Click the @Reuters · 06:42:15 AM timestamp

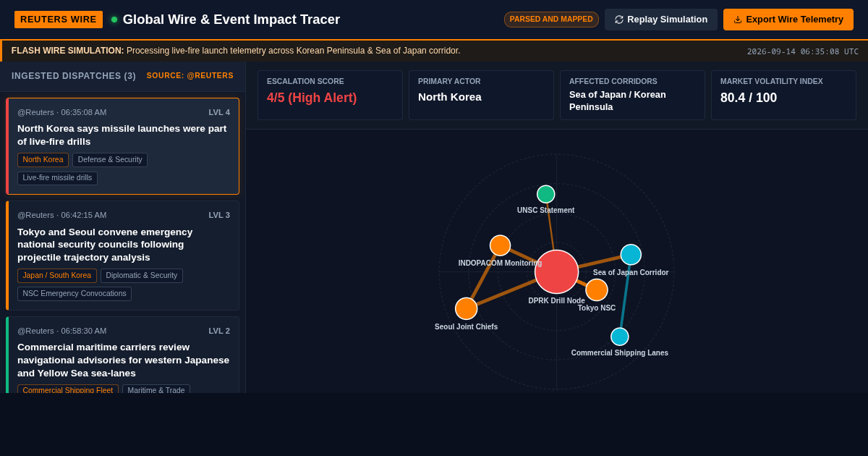(x=62, y=215)
